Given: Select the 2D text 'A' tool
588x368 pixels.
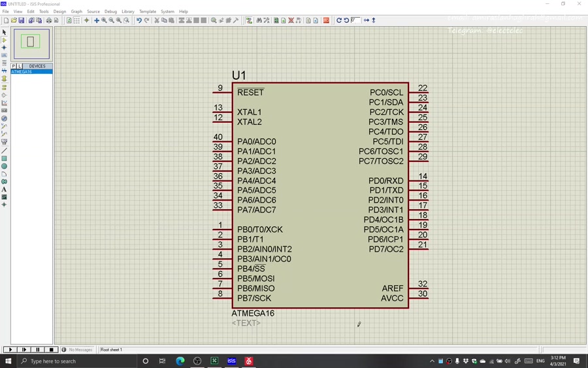Looking at the screenshot, I should pyautogui.click(x=4, y=190).
